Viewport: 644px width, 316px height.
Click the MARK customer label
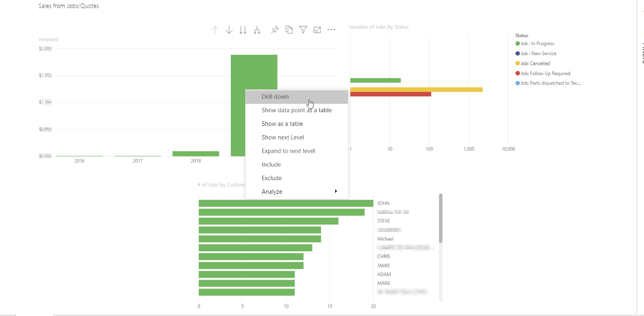[384, 283]
